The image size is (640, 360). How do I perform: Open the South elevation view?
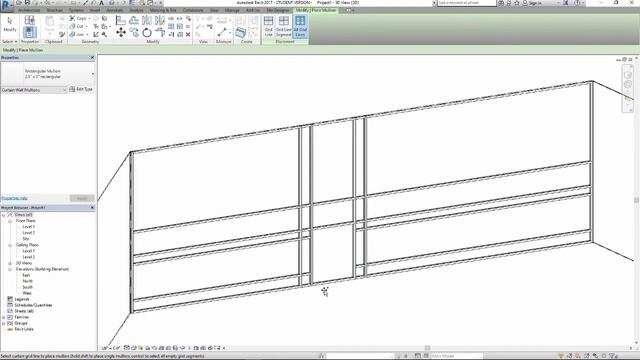click(x=28, y=287)
